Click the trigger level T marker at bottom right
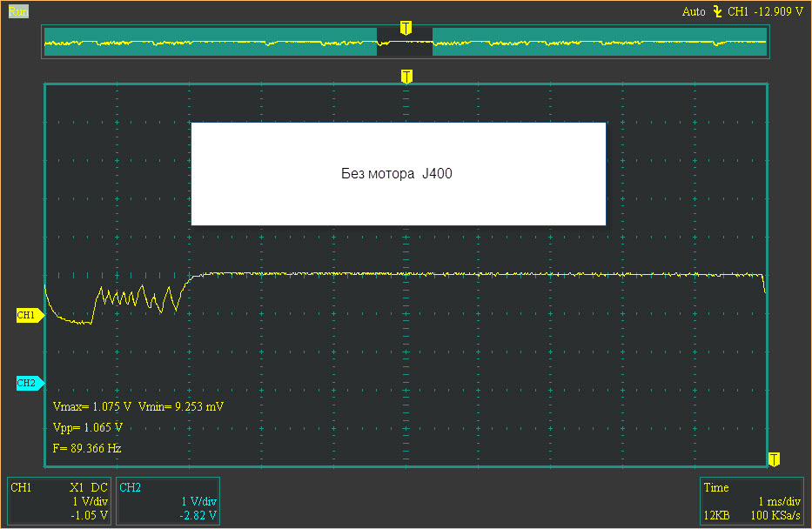Image resolution: width=812 pixels, height=529 pixels. click(x=774, y=459)
